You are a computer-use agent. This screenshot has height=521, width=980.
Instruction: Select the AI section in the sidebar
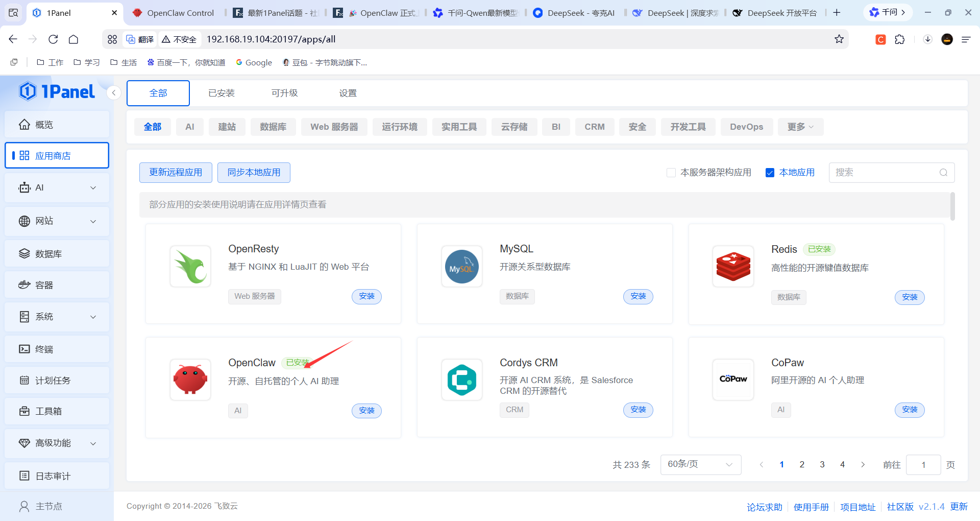tap(40, 187)
